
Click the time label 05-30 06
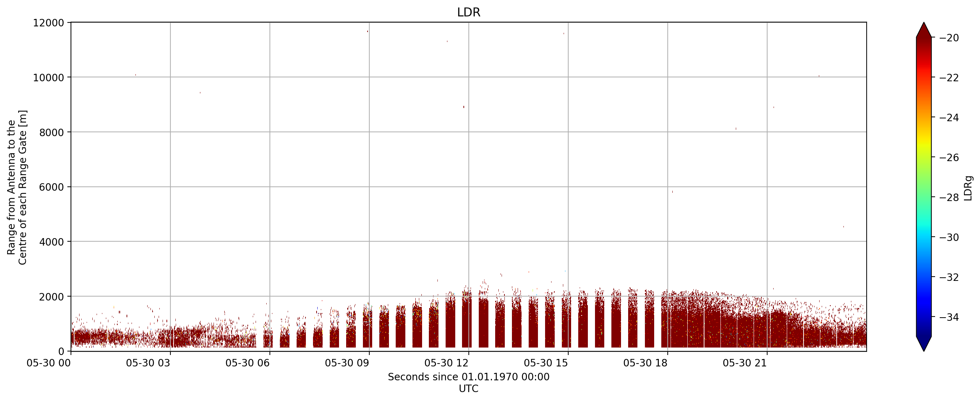[248, 363]
